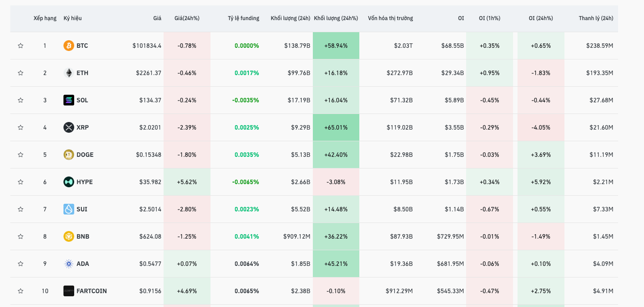The width and height of the screenshot is (644, 307).
Task: Star BTC as a favorite
Action: pyautogui.click(x=21, y=46)
